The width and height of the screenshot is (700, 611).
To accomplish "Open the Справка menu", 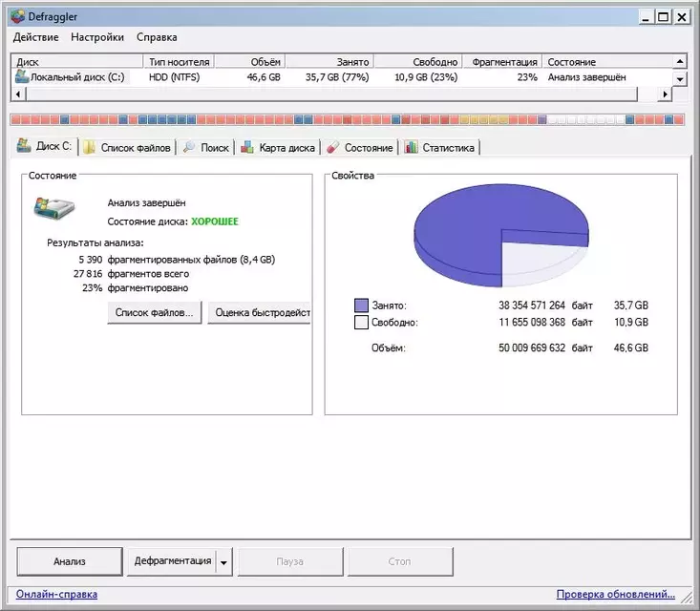I will 157,37.
